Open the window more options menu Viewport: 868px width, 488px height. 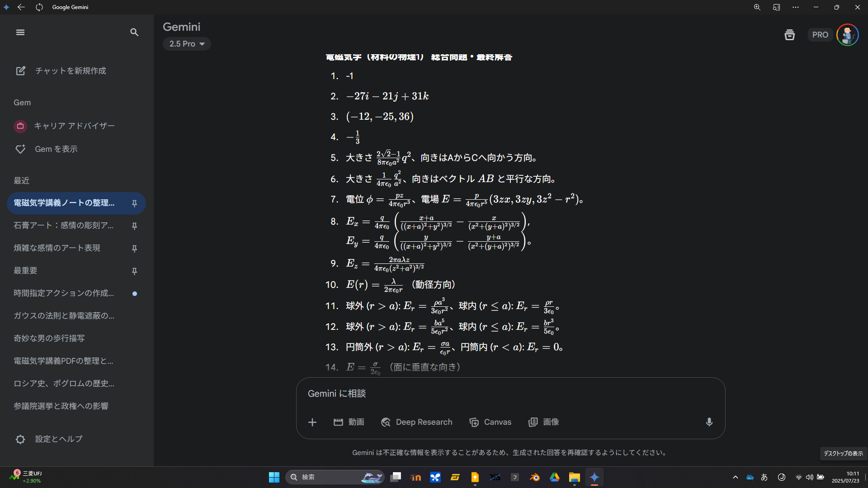point(796,7)
